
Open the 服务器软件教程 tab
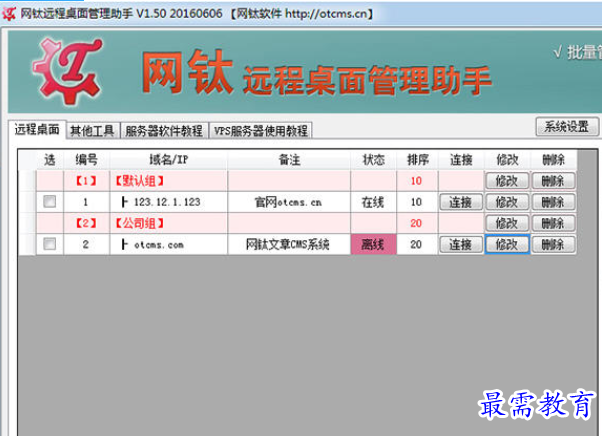coord(164,131)
